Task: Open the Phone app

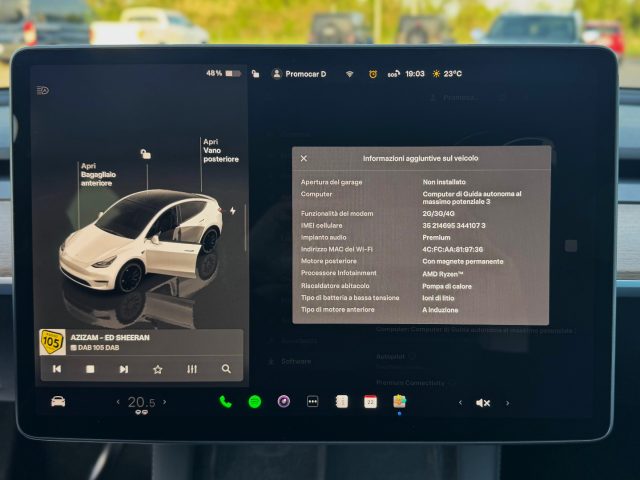Action: [225, 402]
